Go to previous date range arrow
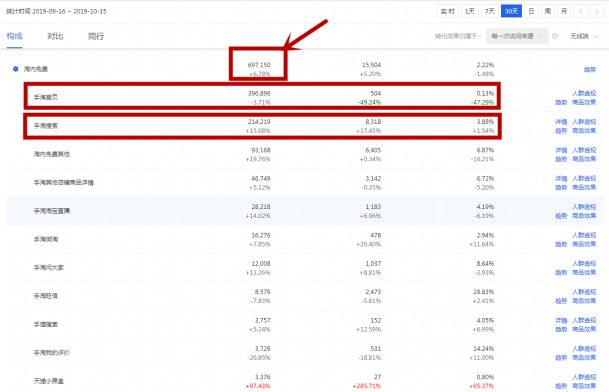609x392 pixels. pos(580,11)
